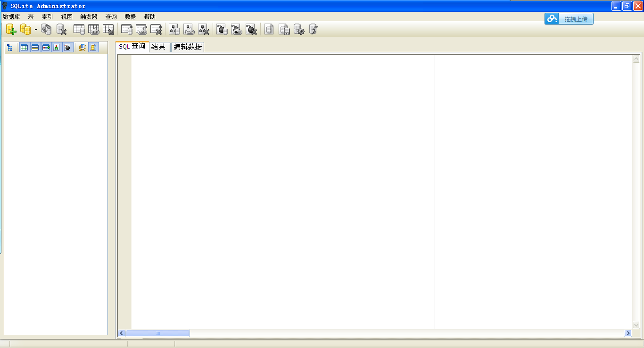Click the create view icon

tap(174, 29)
